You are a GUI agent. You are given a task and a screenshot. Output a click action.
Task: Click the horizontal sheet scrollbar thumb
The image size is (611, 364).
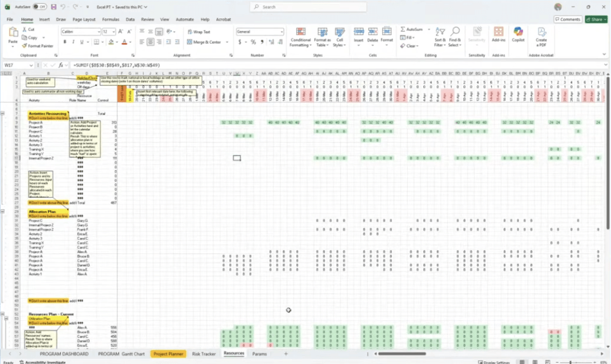click(402, 354)
